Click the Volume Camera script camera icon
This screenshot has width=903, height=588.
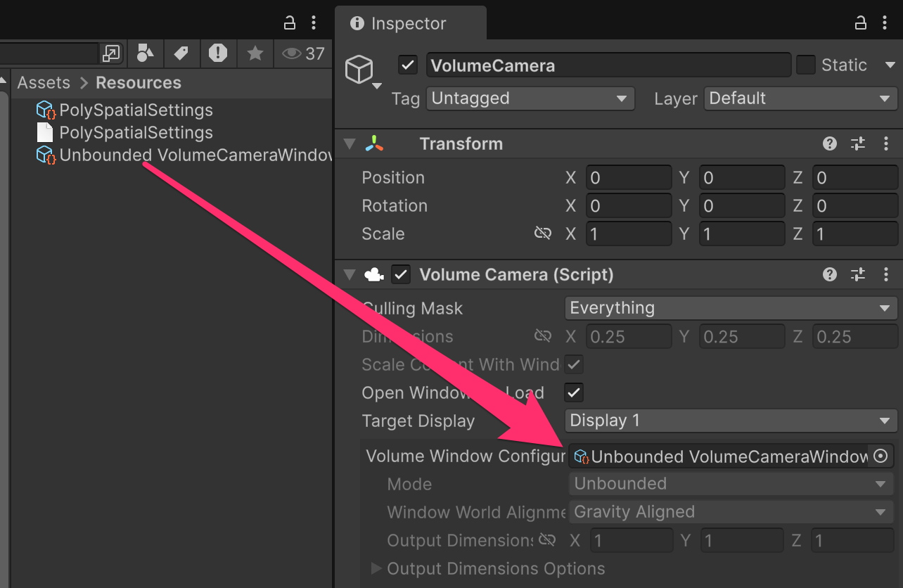pos(374,275)
